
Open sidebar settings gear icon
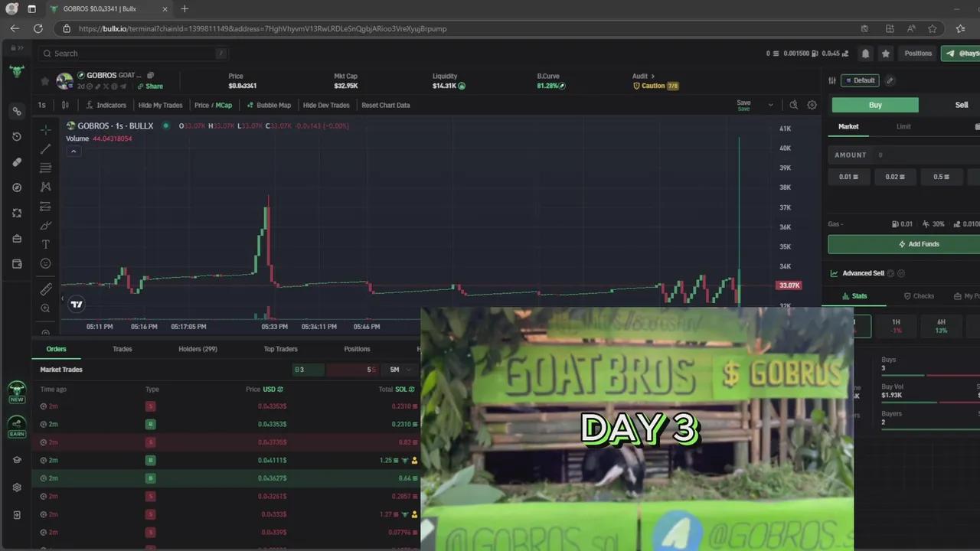coord(17,487)
